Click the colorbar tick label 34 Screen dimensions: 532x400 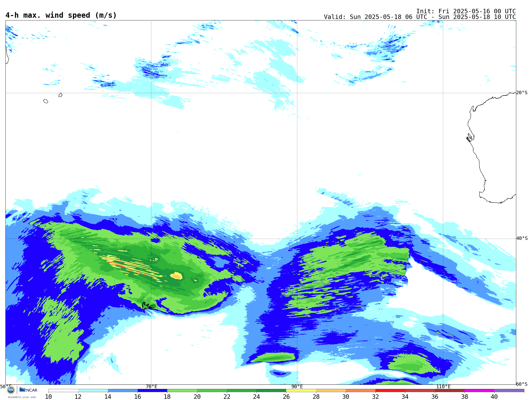coord(405,397)
